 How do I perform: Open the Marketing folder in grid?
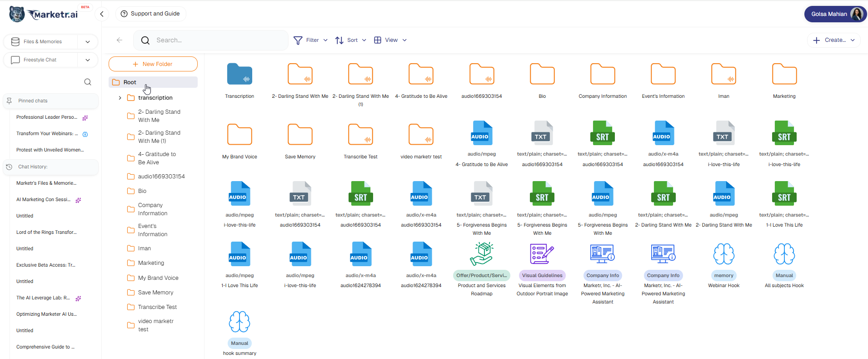(x=784, y=74)
